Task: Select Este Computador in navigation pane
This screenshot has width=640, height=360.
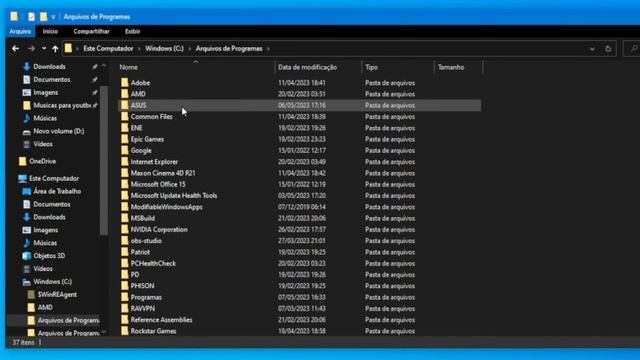Action: (54, 178)
